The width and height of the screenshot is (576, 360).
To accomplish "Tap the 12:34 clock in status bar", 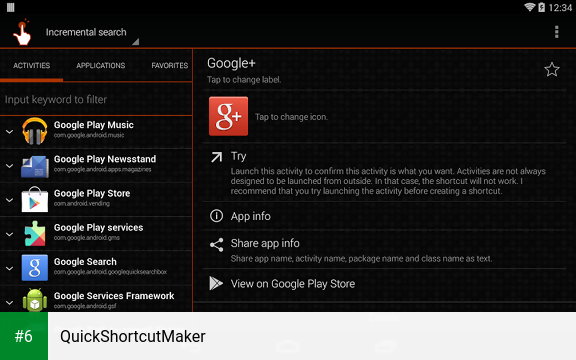I will pos(560,7).
